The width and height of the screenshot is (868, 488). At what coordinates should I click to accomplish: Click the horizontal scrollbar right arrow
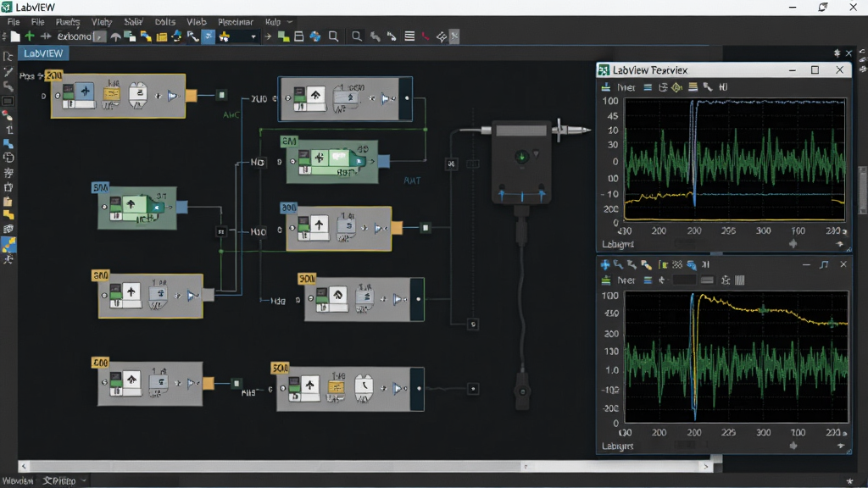point(706,467)
